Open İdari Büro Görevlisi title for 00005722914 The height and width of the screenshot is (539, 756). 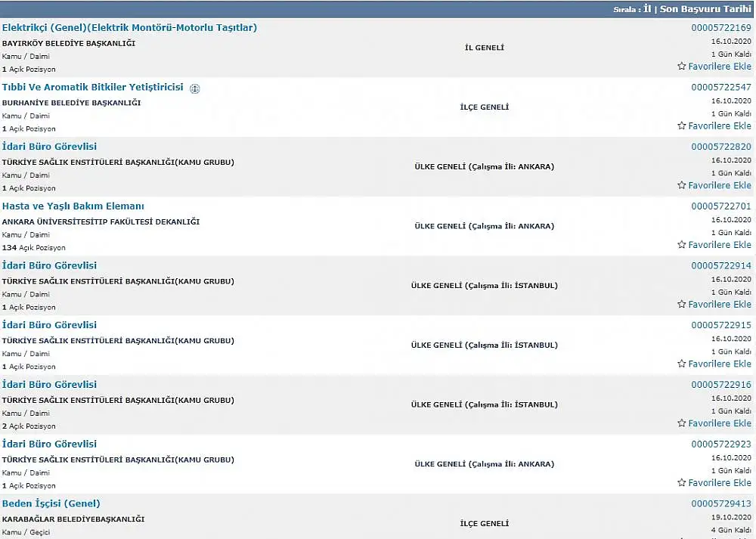click(49, 265)
